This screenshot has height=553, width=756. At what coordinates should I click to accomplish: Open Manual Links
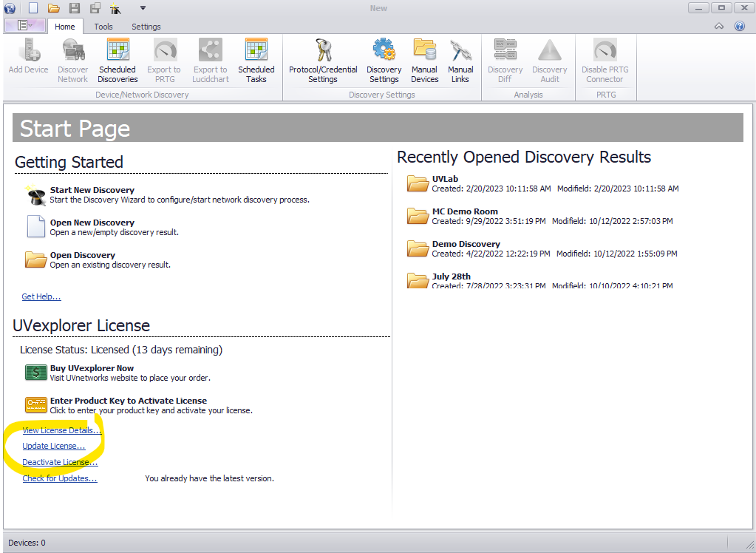[460, 61]
